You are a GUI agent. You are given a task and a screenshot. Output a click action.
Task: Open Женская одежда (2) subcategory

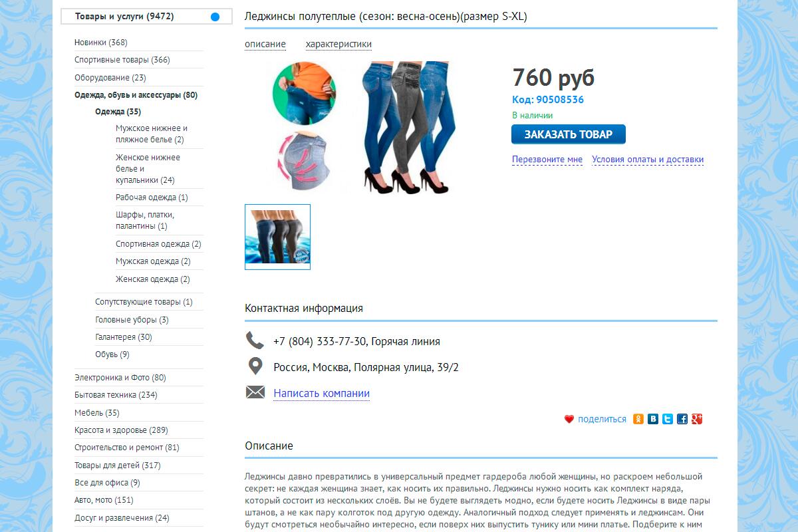click(x=152, y=279)
